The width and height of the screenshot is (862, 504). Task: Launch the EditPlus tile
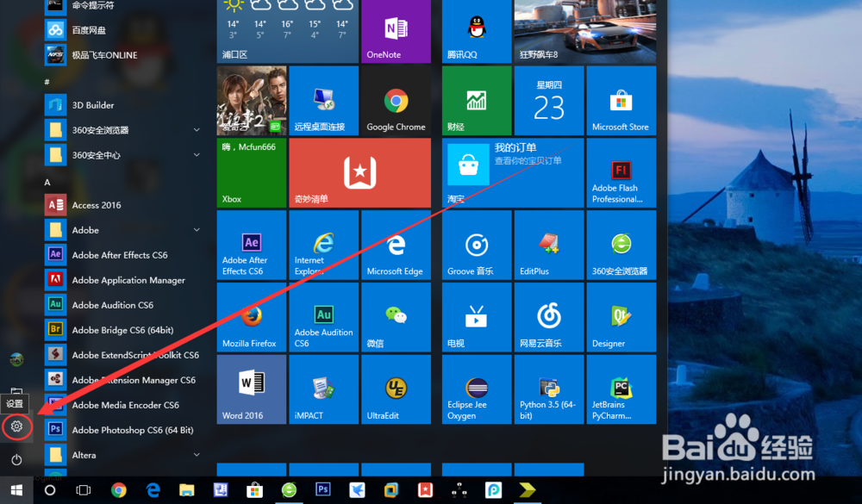548,245
